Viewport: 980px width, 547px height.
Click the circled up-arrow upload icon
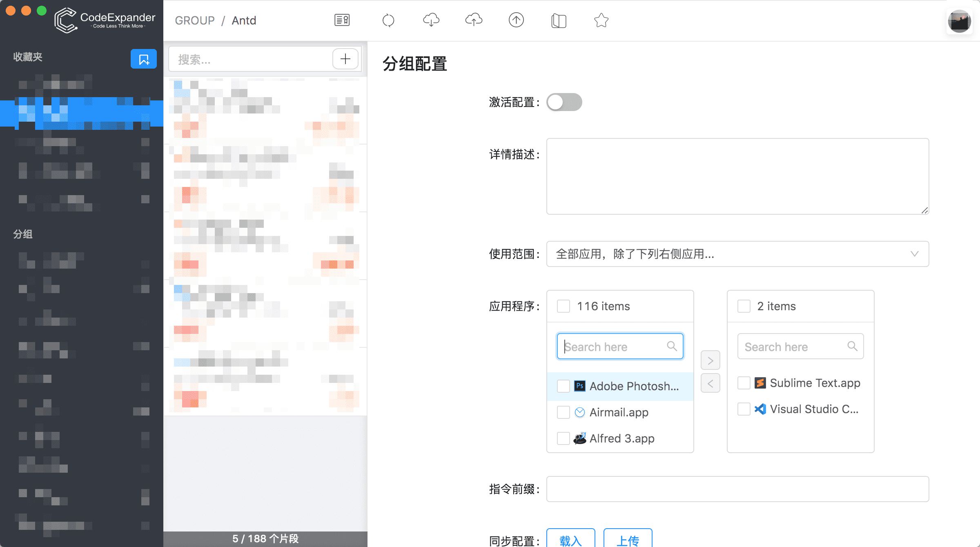(x=516, y=20)
